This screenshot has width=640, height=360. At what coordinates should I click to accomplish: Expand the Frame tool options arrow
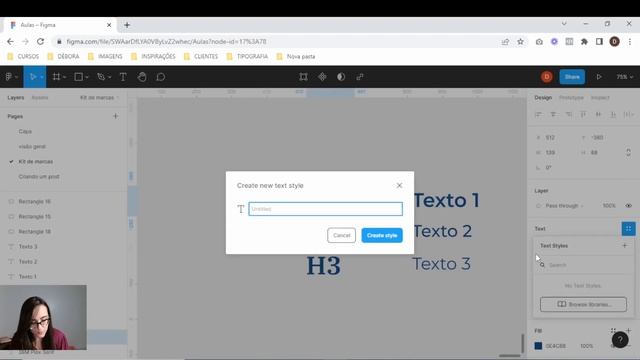click(64, 77)
